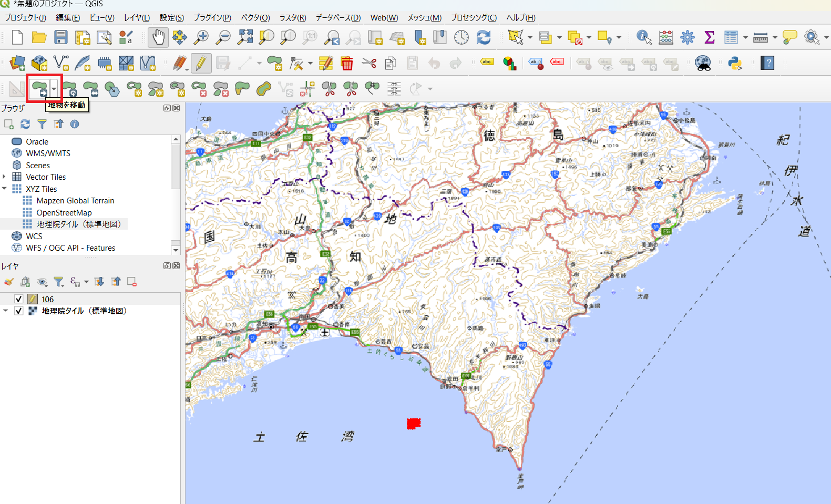The width and height of the screenshot is (831, 504).
Task: Select the Move Feature tool
Action: 39,89
